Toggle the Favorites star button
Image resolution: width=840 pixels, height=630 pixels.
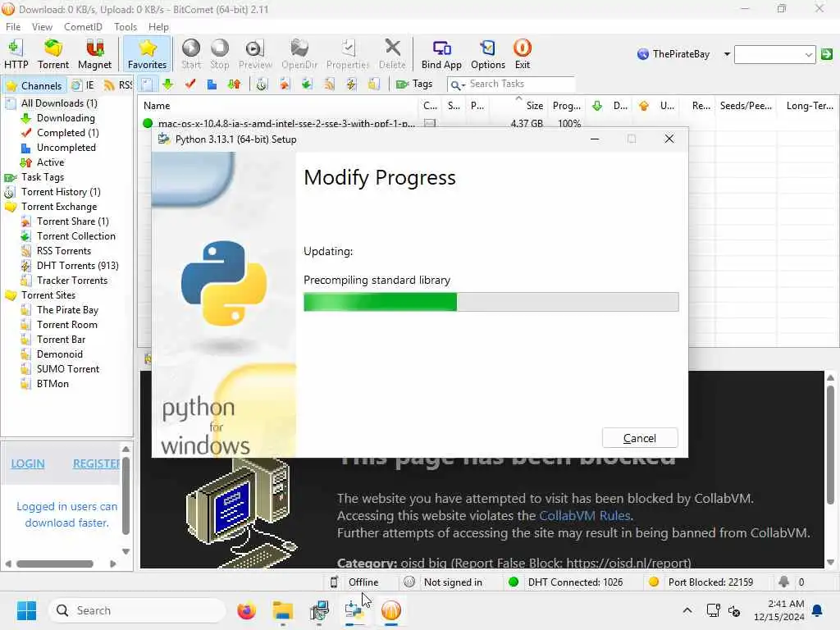click(x=147, y=54)
